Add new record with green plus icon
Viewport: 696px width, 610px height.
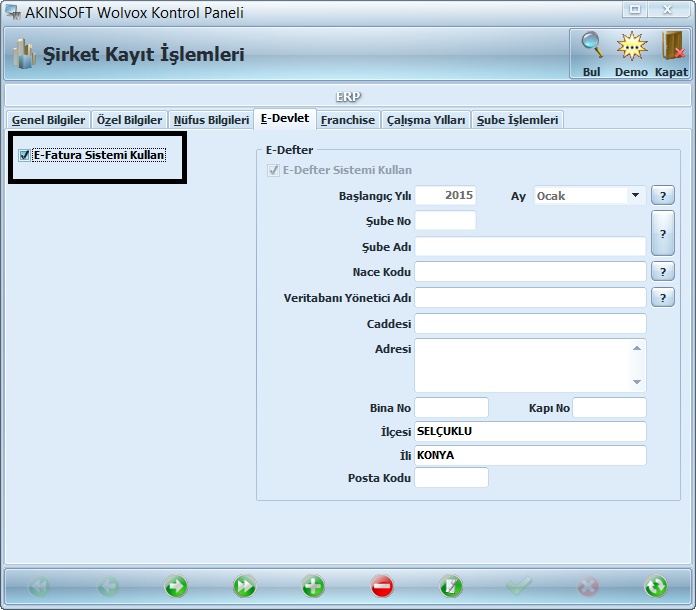(313, 586)
